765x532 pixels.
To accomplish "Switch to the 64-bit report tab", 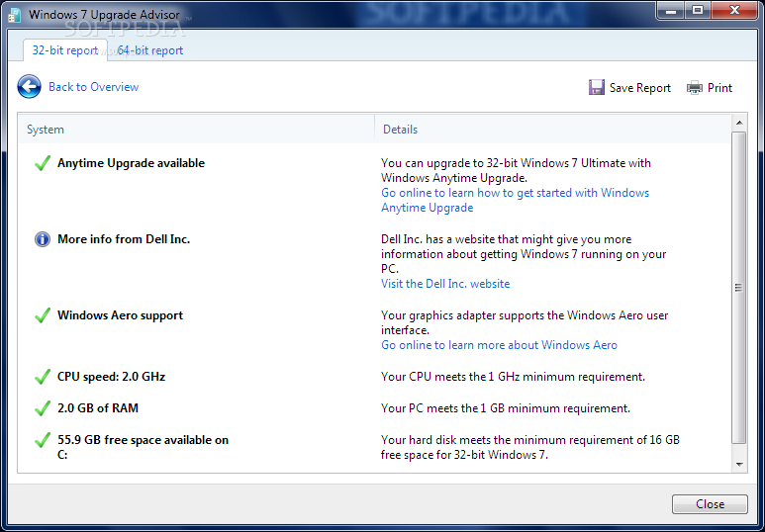I will pyautogui.click(x=150, y=50).
